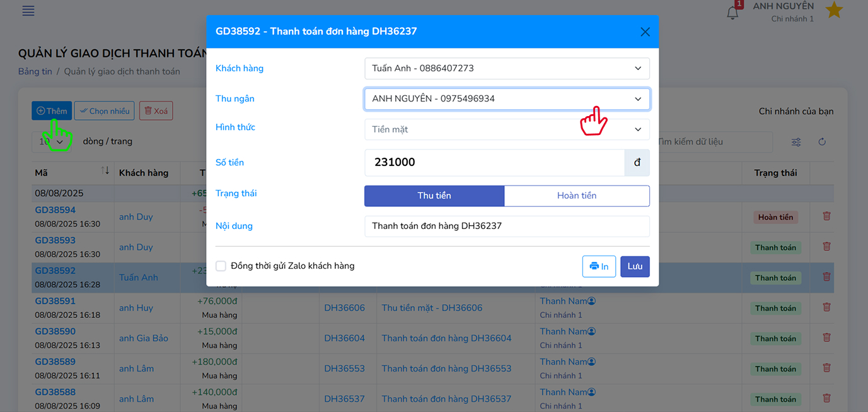Click the gold star icon

point(834,10)
